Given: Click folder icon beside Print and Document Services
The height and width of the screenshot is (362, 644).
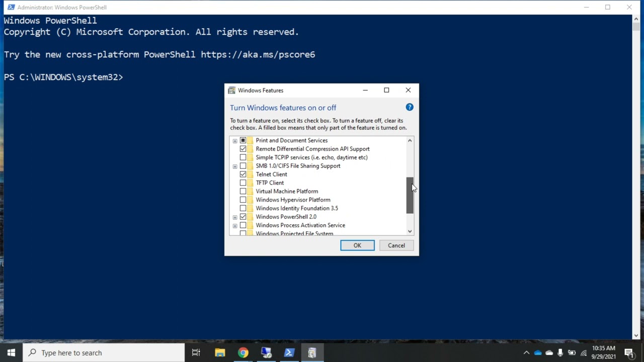Looking at the screenshot, I should coord(250,140).
